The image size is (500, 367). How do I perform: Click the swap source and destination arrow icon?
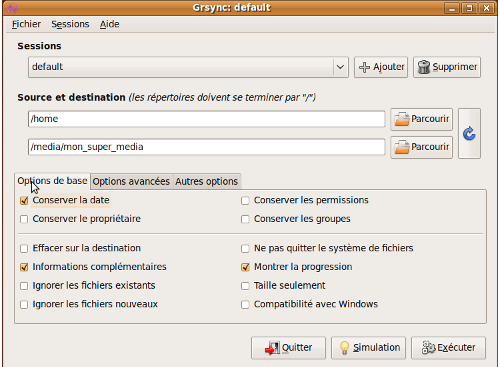469,133
